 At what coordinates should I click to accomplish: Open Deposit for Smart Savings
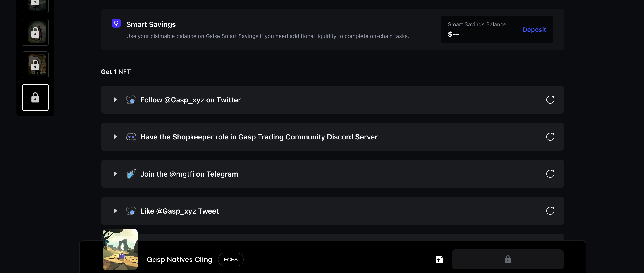[x=534, y=29]
